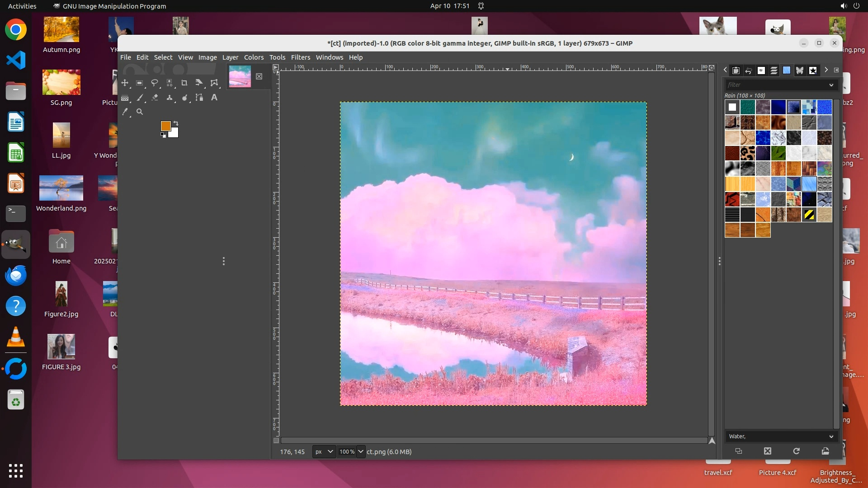
Task: Reset colors to default black and white
Action: (x=163, y=135)
